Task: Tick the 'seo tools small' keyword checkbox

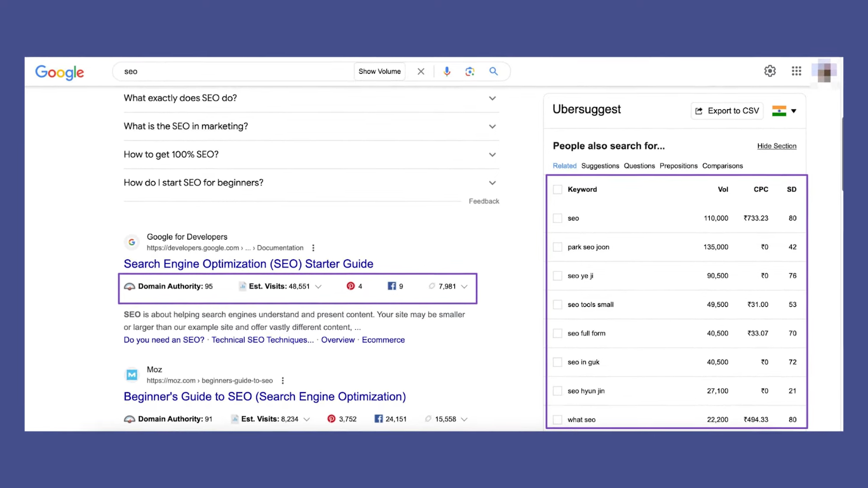Action: tap(557, 305)
